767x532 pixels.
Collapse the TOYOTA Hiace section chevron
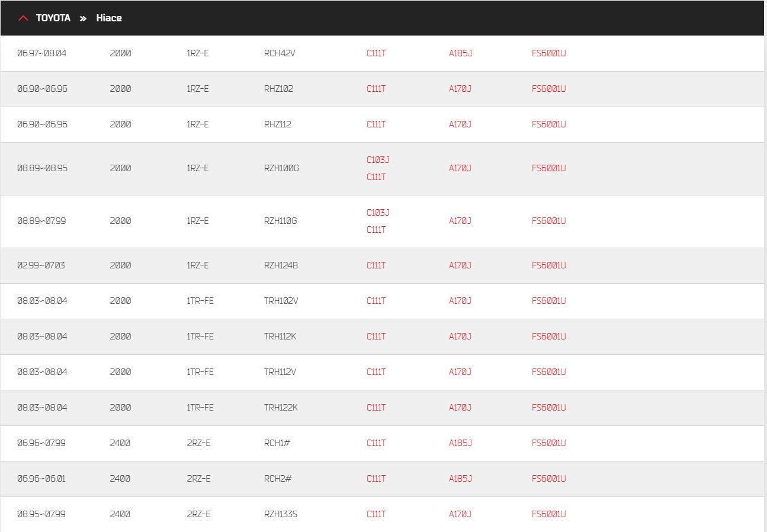click(x=23, y=18)
